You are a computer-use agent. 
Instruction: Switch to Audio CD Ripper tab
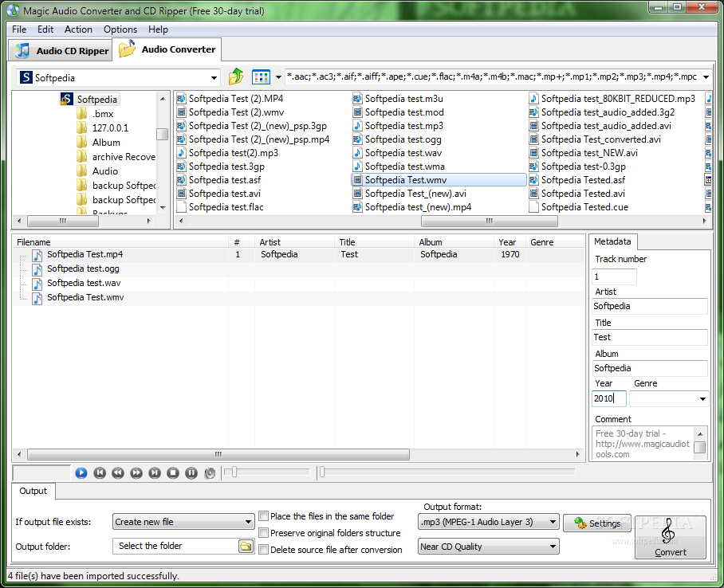click(x=61, y=51)
